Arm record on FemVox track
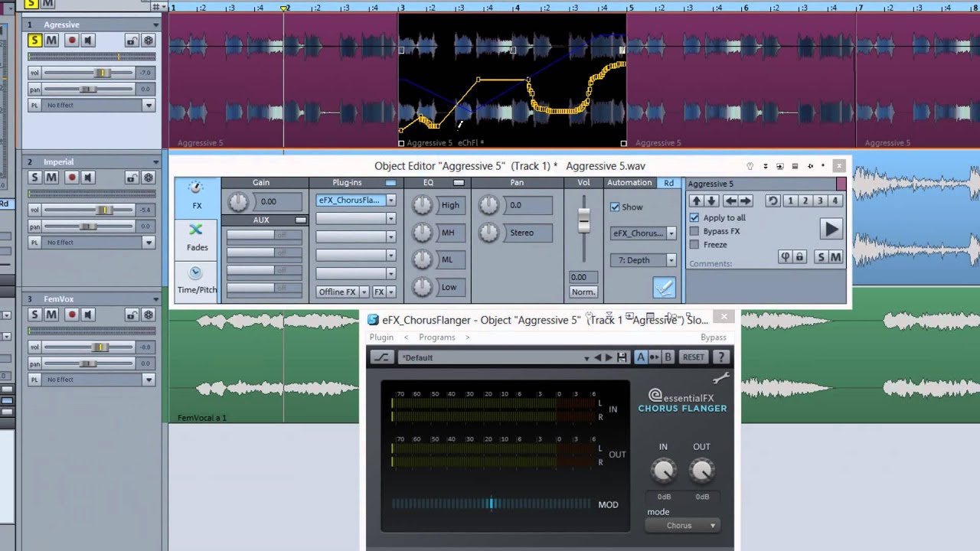This screenshot has height=551, width=980. click(x=72, y=315)
